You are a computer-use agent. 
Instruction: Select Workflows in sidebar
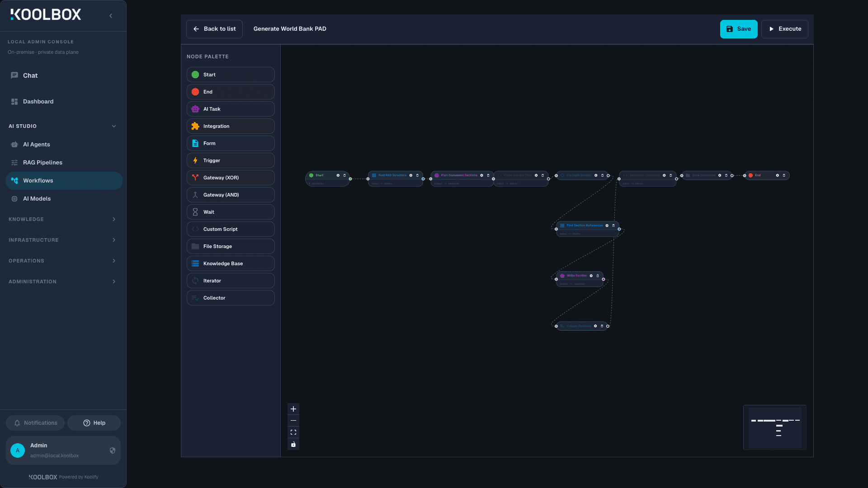[x=64, y=181]
